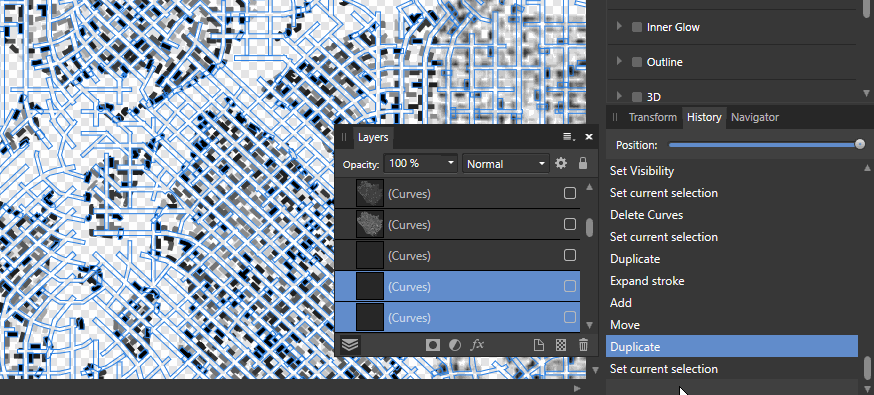
Task: Expand the Inner Glow effect settings
Action: [x=619, y=26]
